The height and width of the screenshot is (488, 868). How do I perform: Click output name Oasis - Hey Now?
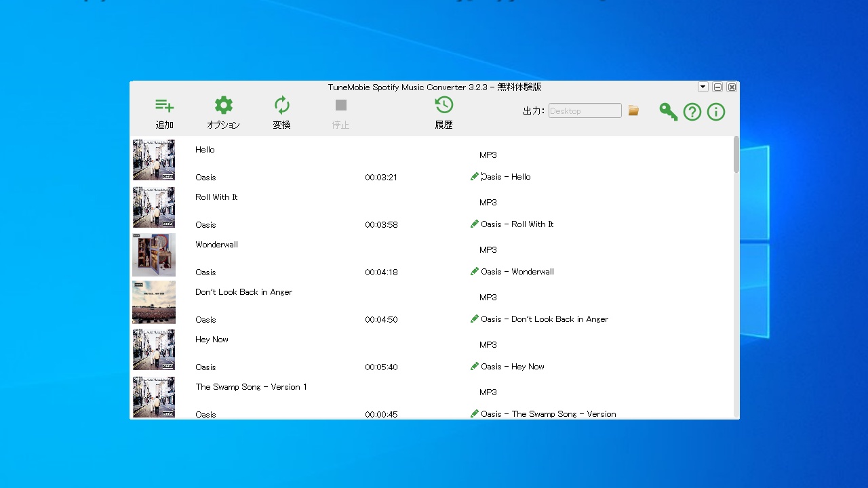[x=513, y=367]
